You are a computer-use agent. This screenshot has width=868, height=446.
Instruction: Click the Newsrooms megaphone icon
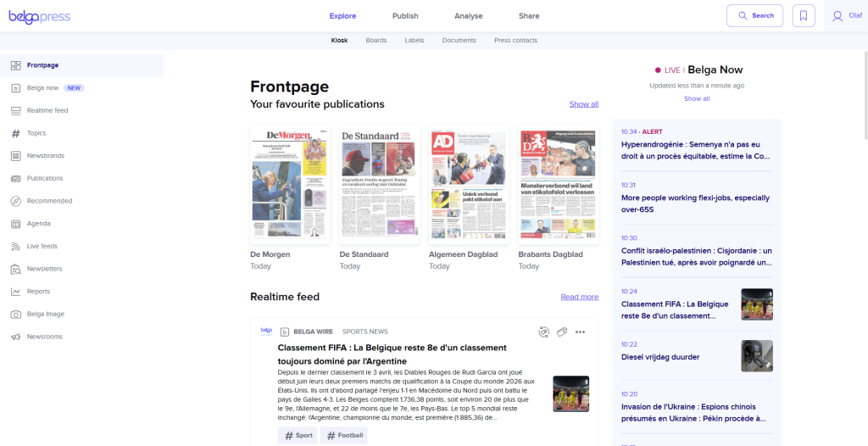pyautogui.click(x=16, y=337)
